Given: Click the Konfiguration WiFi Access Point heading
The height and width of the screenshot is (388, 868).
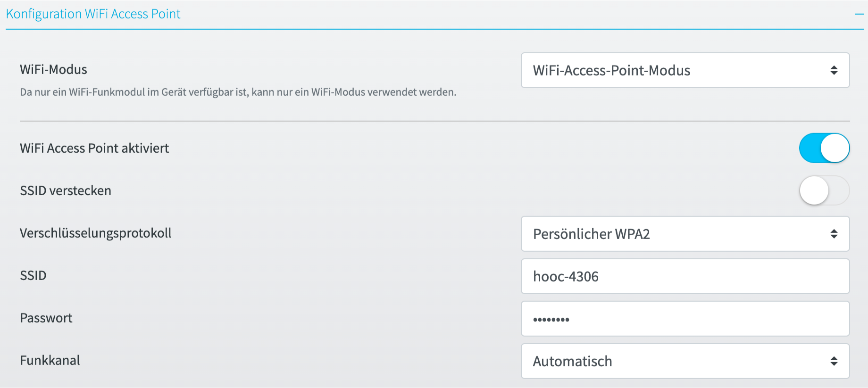Looking at the screenshot, I should (93, 14).
